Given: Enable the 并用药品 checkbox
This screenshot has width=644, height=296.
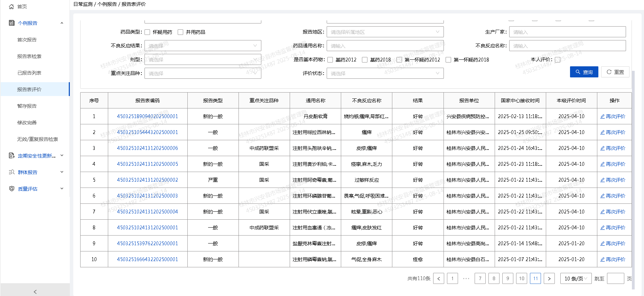Looking at the screenshot, I should coord(180,32).
